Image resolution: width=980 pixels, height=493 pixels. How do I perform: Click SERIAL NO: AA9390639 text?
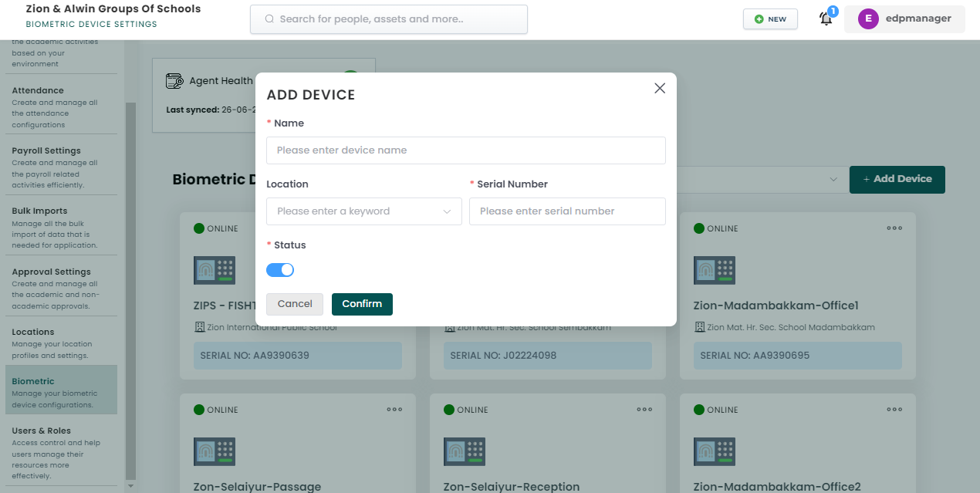click(255, 356)
